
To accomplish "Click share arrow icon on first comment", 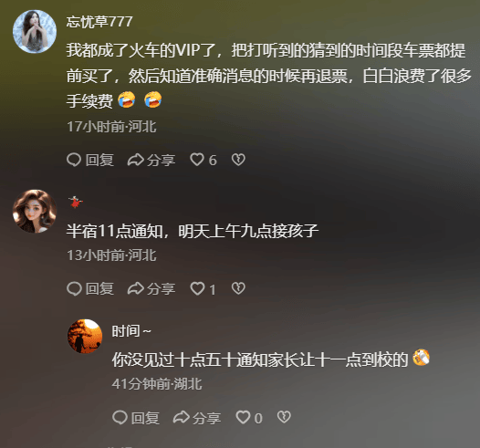I will click(136, 160).
